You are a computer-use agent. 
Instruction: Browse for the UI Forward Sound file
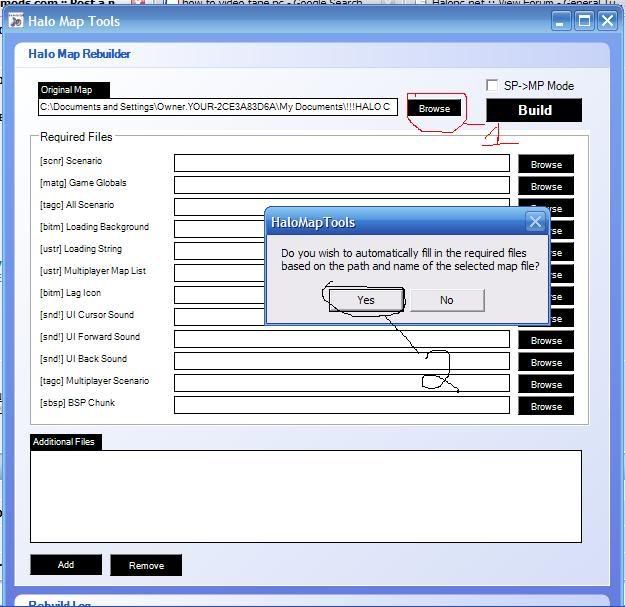[546, 340]
